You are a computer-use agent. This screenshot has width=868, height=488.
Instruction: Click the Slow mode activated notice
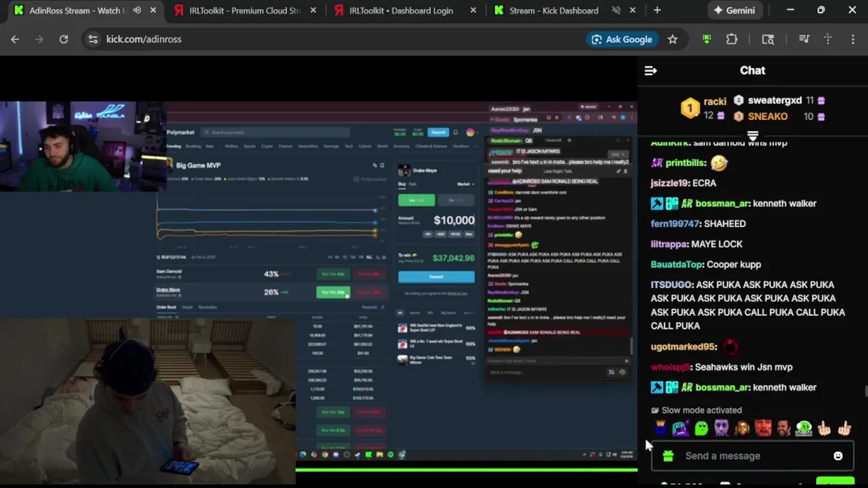click(x=696, y=410)
